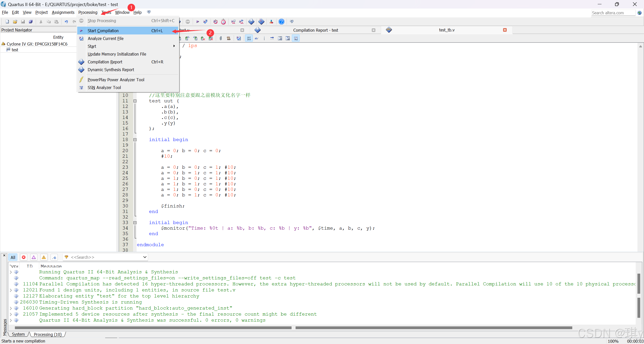Switch to the Compilation Report - test tab
The height and width of the screenshot is (344, 644).
pos(315,30)
